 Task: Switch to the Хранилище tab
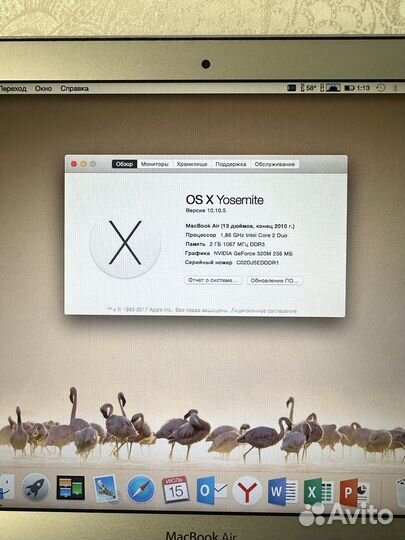[192, 164]
